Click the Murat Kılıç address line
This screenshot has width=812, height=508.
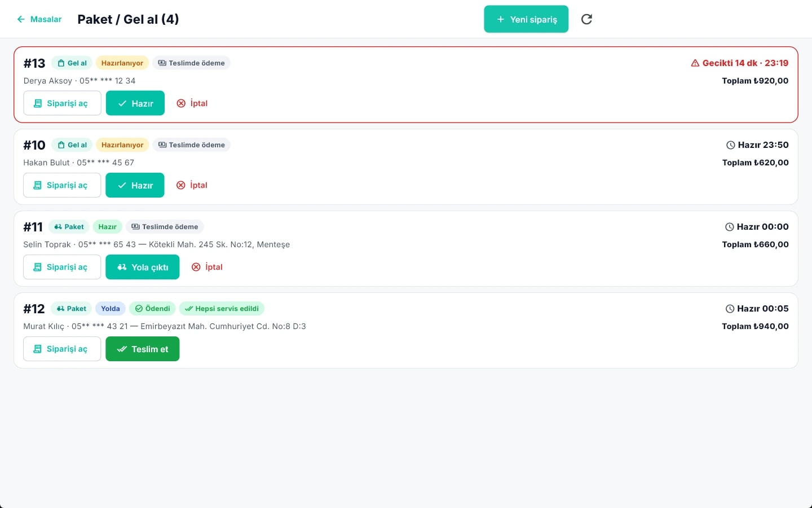[165, 326]
